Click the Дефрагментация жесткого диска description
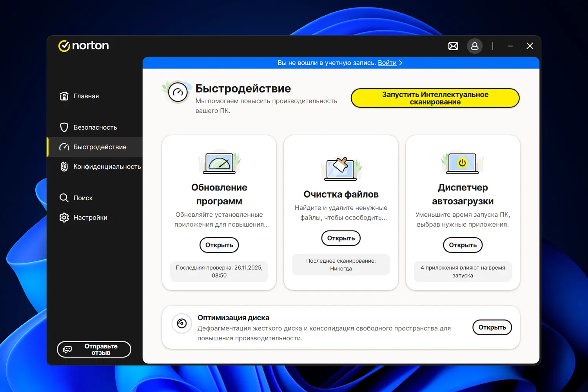 tap(324, 333)
